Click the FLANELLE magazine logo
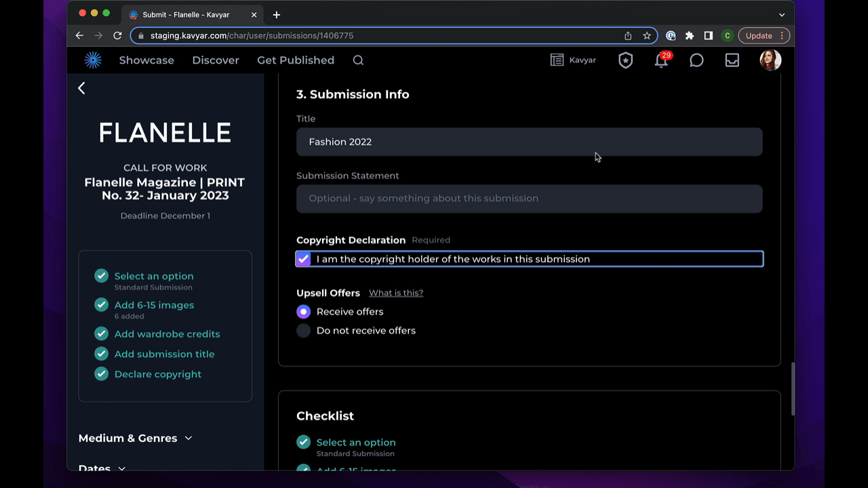The width and height of the screenshot is (868, 488). coord(165,133)
